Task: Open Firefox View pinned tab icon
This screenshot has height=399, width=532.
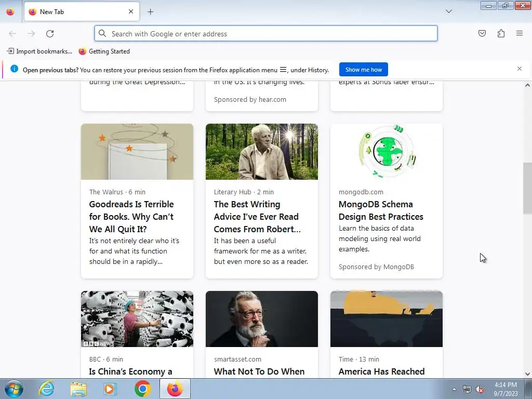Action: point(10,12)
